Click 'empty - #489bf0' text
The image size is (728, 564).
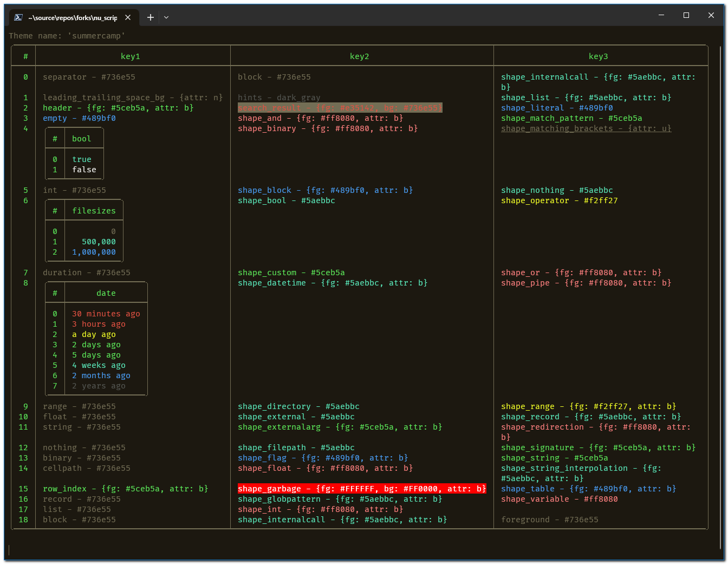[79, 118]
